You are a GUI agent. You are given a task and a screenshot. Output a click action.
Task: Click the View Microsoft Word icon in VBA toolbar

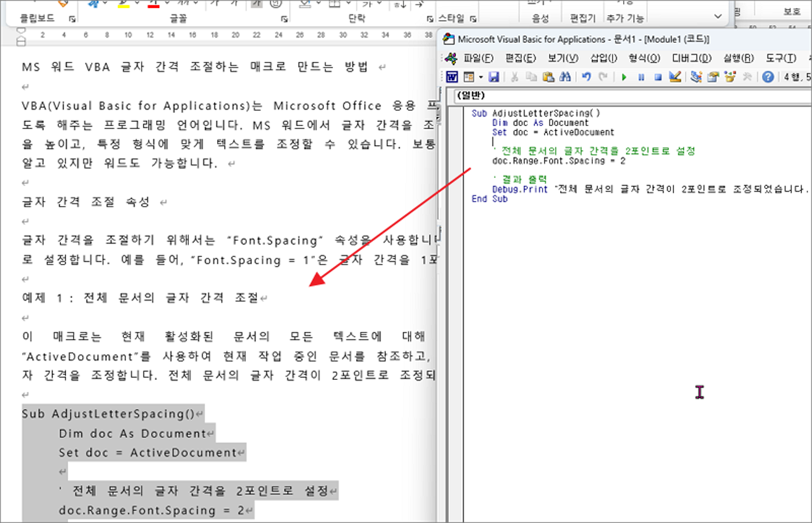[451, 77]
